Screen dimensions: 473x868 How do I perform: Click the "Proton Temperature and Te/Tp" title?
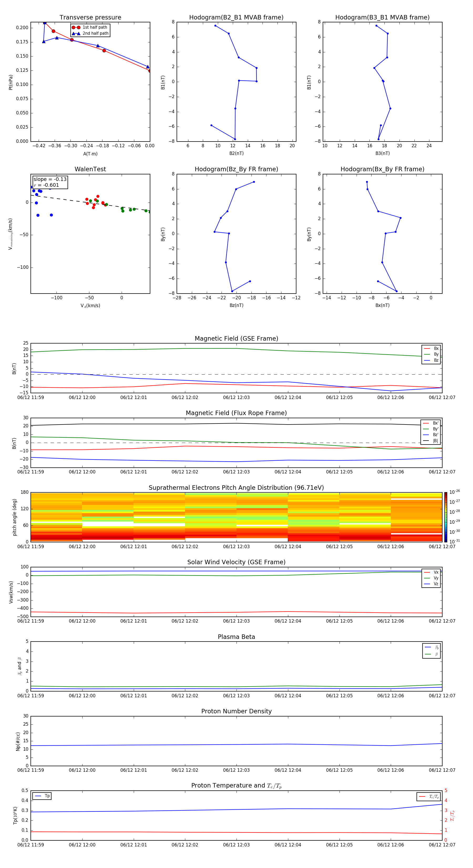tap(236, 785)
